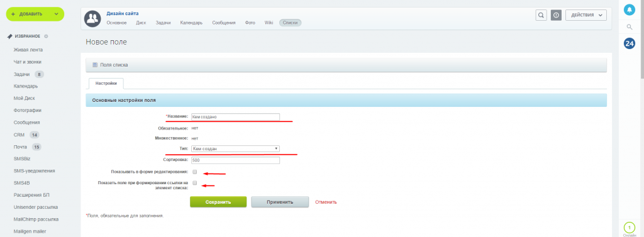Open the Bitrix24 clock icon
Image resolution: width=644 pixels, height=237 pixels.
pos(629,43)
